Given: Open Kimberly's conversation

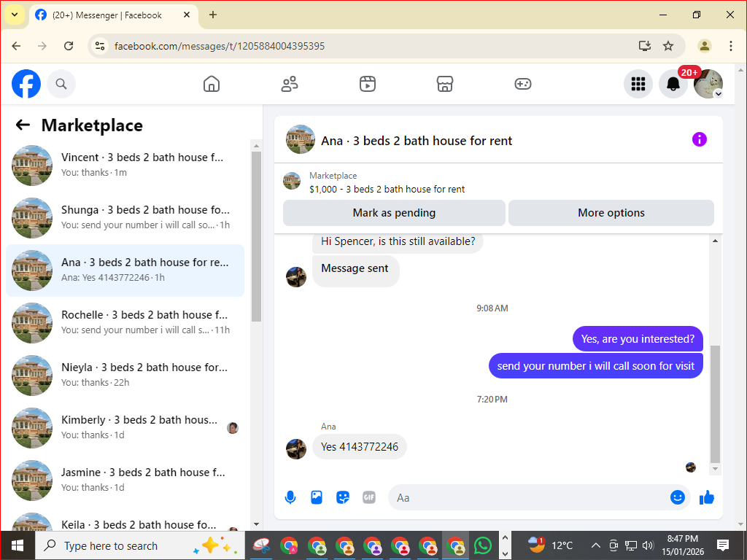Looking at the screenshot, I should coord(125,427).
